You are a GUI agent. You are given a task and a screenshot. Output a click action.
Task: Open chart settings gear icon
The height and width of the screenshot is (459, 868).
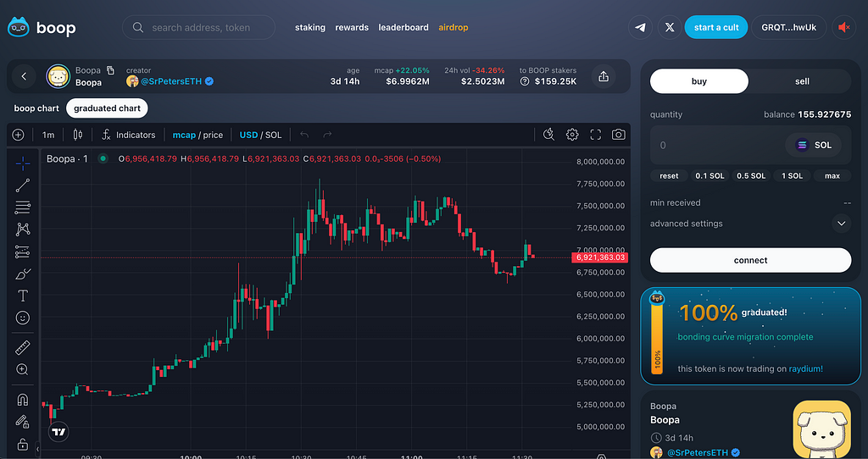(x=572, y=135)
